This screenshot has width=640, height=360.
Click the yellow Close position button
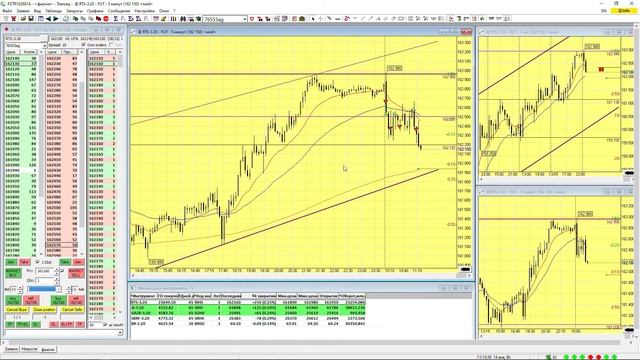(44, 309)
